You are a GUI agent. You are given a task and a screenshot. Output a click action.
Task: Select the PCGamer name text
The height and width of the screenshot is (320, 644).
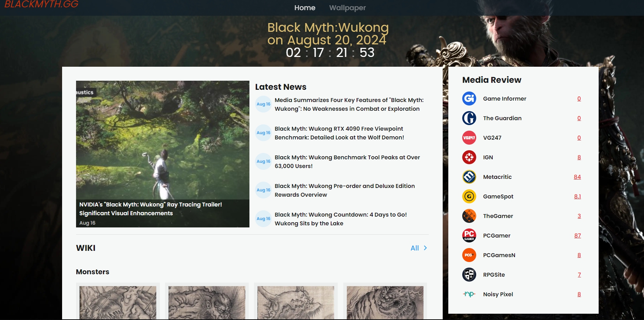pos(497,235)
